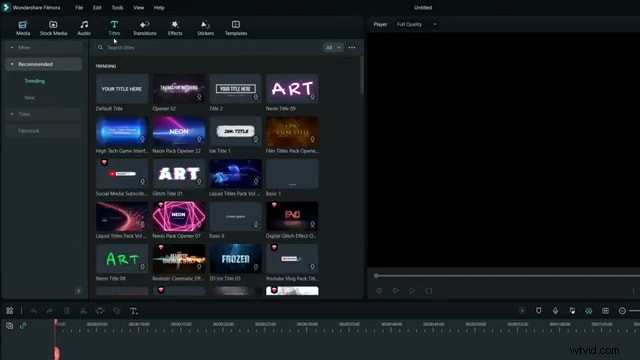This screenshot has width=640, height=360.
Task: Open the Effects tab
Action: tap(175, 28)
